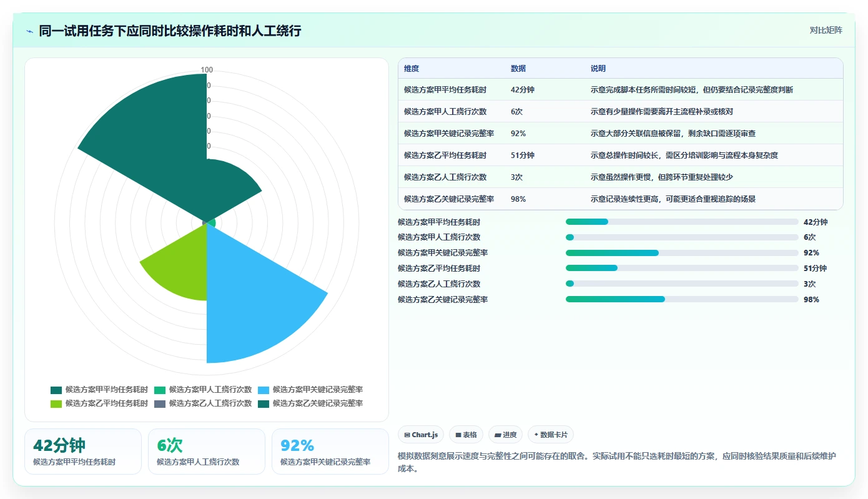Select the 数据卡片 chip

(x=550, y=435)
